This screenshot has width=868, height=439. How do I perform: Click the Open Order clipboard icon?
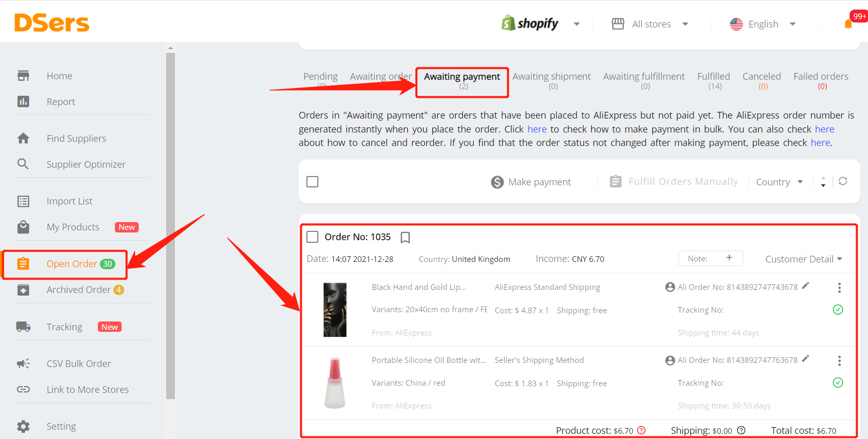pyautogui.click(x=23, y=264)
